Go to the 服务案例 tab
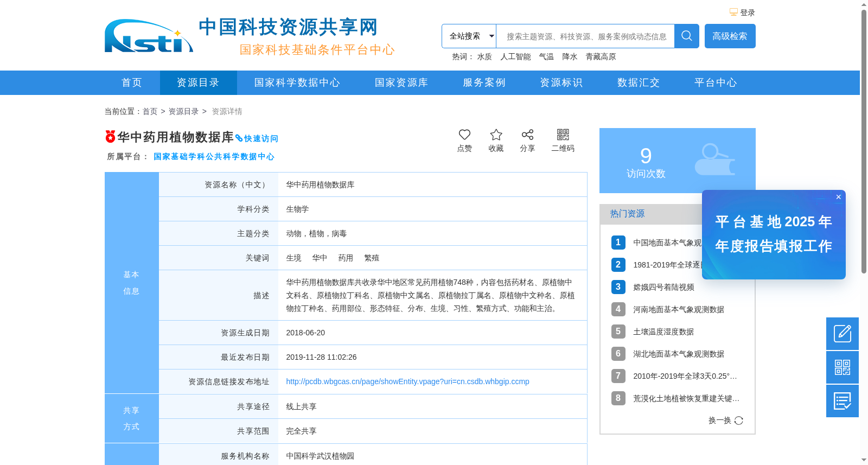 click(484, 82)
